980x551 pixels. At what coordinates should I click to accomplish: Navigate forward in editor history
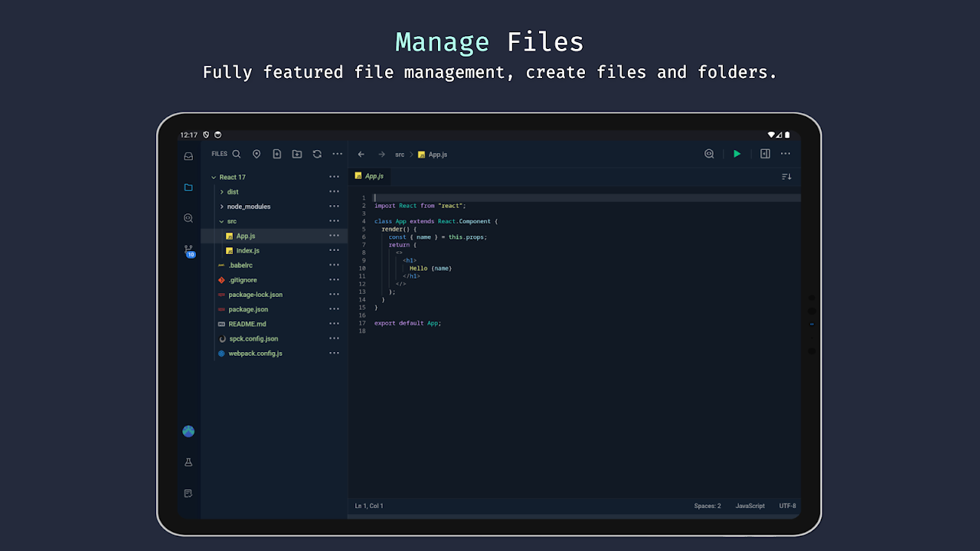click(381, 155)
